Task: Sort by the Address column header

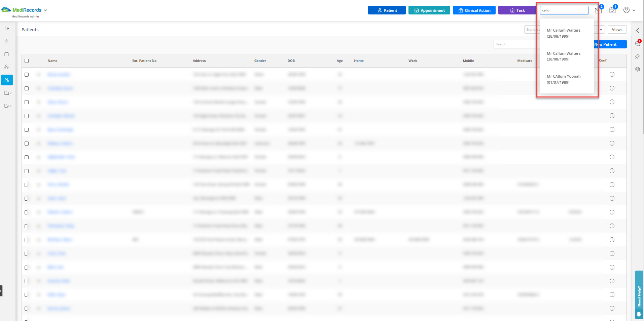Action: point(199,61)
